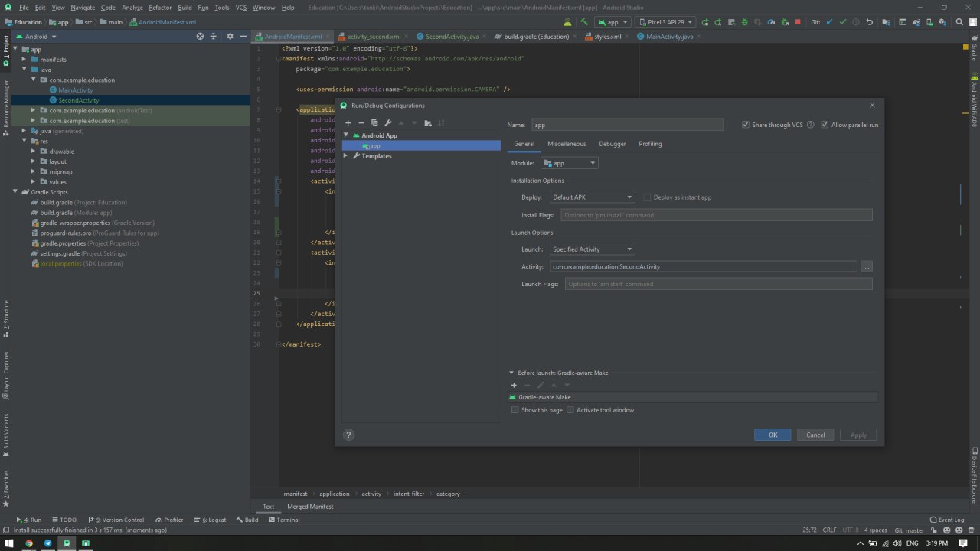The width and height of the screenshot is (980, 551).
Task: Expand the manifests folder in project tree
Action: [x=24, y=60]
